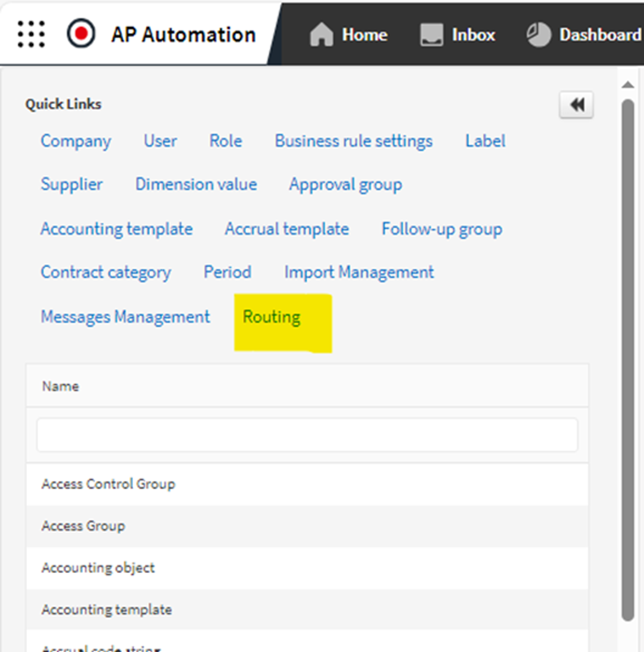The height and width of the screenshot is (652, 644).
Task: Select Access Control Group row
Action: (108, 484)
